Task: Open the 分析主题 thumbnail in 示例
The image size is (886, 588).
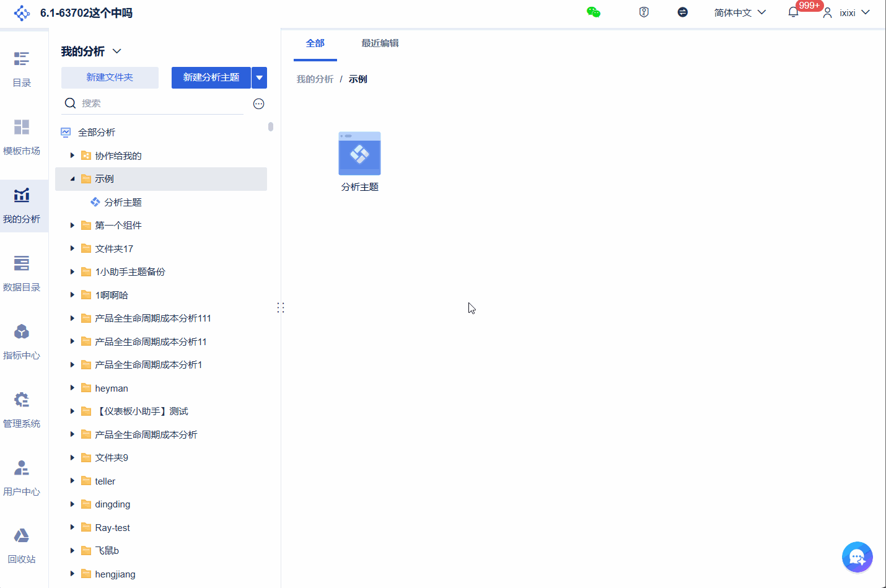Action: pyautogui.click(x=359, y=153)
